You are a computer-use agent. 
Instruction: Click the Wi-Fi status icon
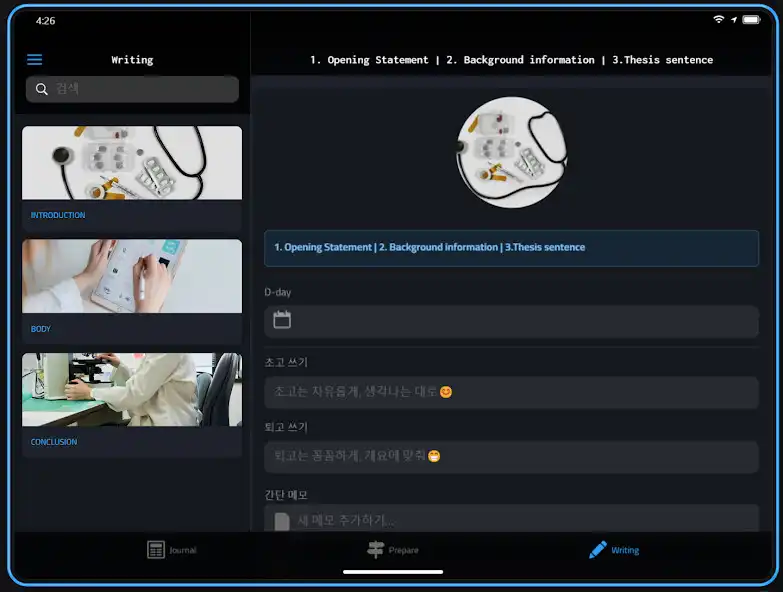(719, 19)
